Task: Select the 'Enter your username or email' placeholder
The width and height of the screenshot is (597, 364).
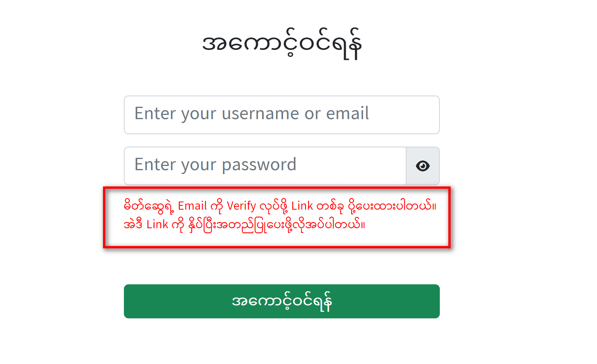Action: point(252,114)
